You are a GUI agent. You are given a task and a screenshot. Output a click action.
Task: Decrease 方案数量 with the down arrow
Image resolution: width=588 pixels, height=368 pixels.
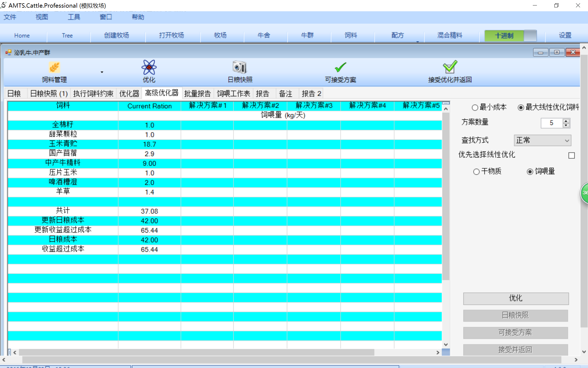[566, 125]
